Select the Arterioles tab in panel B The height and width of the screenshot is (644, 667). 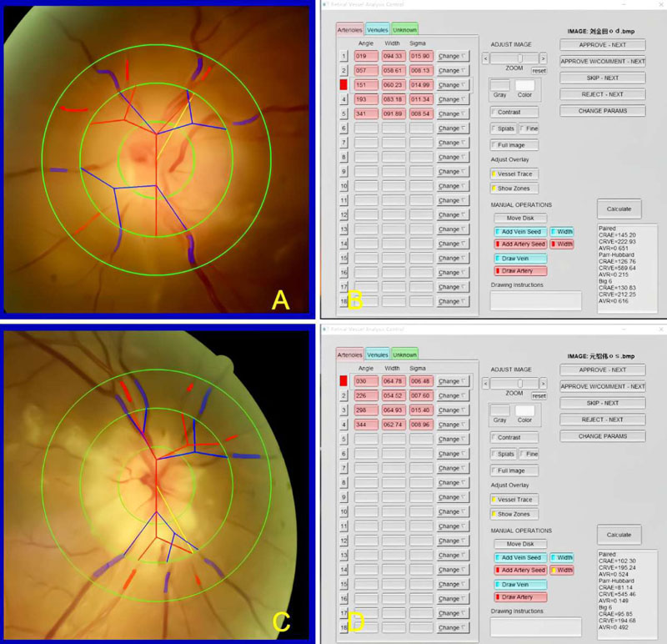point(349,30)
